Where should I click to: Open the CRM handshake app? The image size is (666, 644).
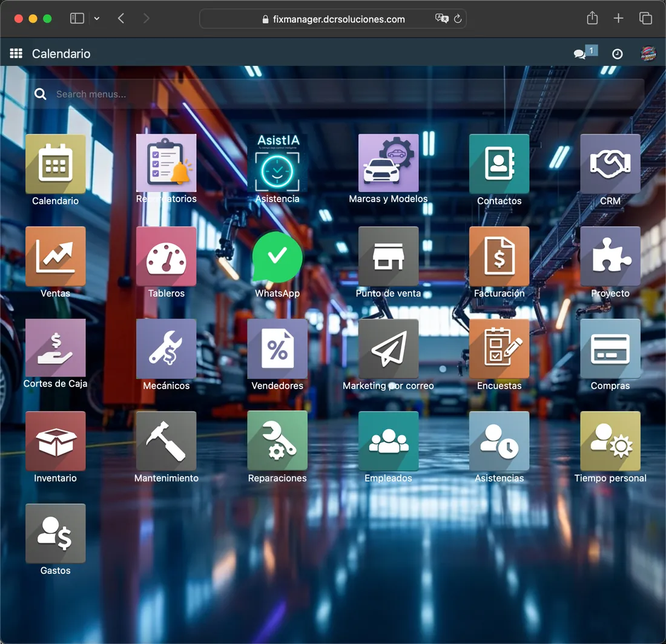coord(610,164)
